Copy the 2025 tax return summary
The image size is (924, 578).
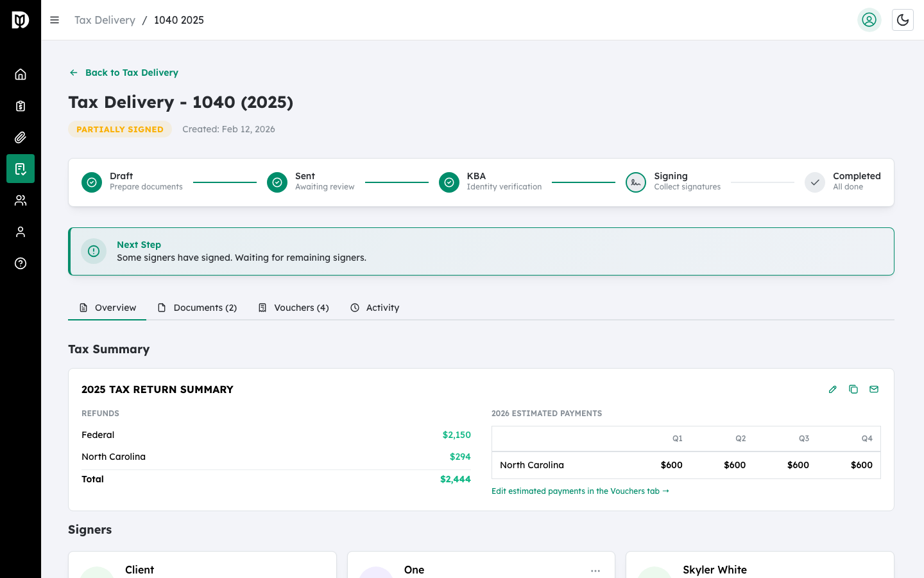(853, 389)
